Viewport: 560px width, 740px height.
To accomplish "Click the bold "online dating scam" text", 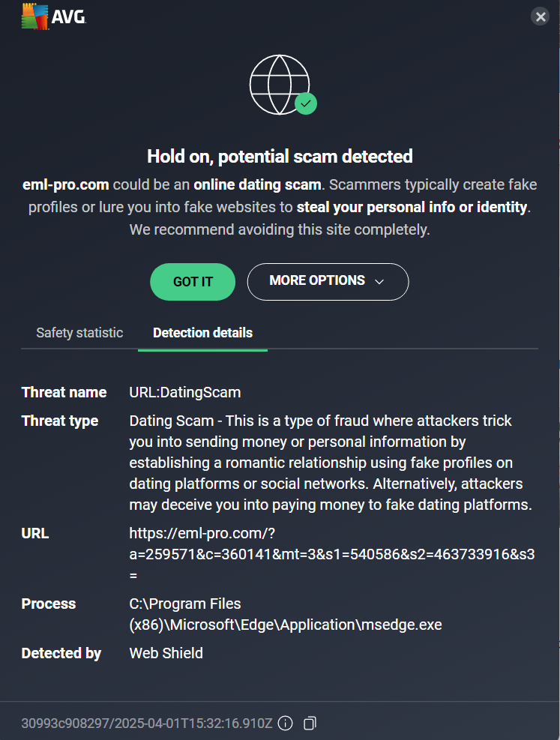I will (x=257, y=184).
